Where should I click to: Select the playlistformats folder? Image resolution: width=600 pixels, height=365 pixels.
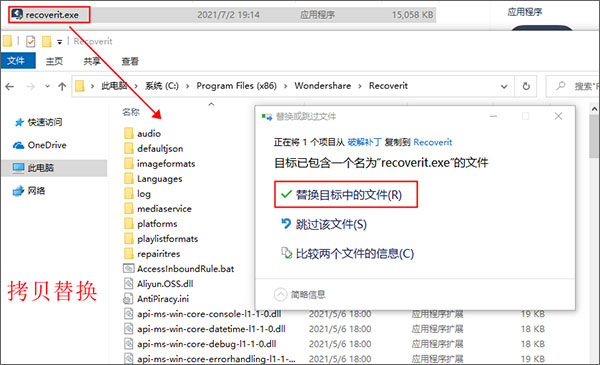point(161,239)
